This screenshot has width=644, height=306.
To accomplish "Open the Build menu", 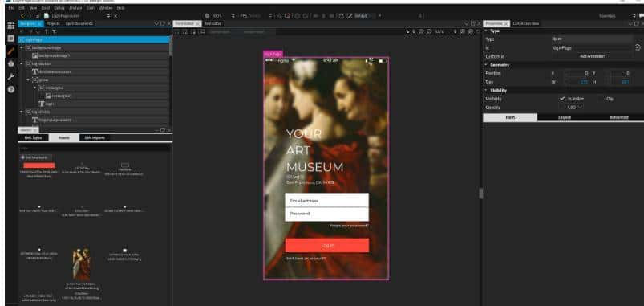I will pyautogui.click(x=46, y=8).
